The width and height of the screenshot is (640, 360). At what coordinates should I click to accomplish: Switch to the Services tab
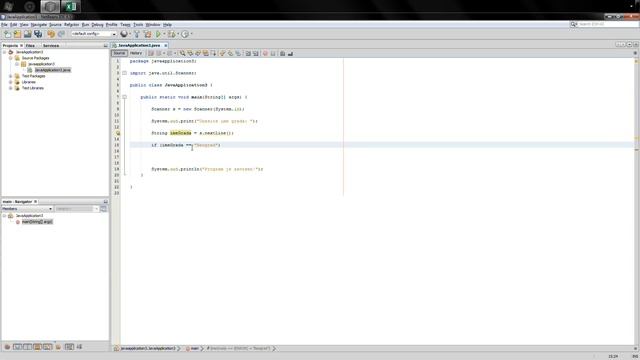coord(51,46)
